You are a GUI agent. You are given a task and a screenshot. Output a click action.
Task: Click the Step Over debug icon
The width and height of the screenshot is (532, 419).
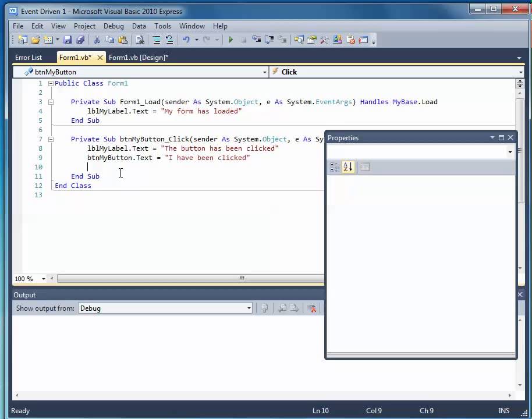pyautogui.click(x=269, y=40)
